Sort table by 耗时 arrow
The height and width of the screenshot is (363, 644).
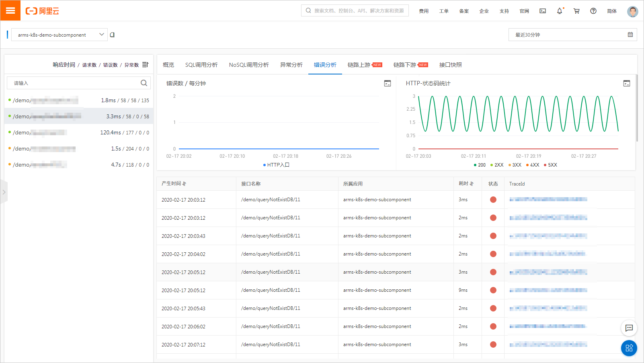click(472, 184)
